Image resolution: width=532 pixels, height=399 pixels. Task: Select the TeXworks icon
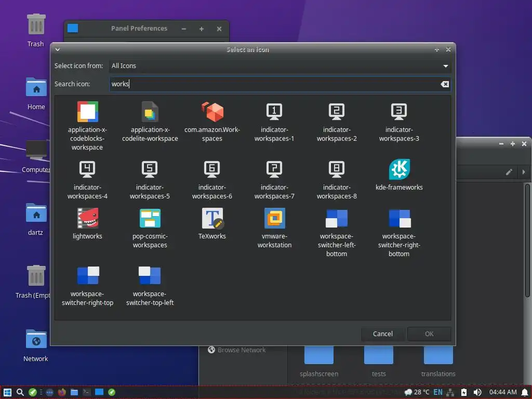[212, 218]
